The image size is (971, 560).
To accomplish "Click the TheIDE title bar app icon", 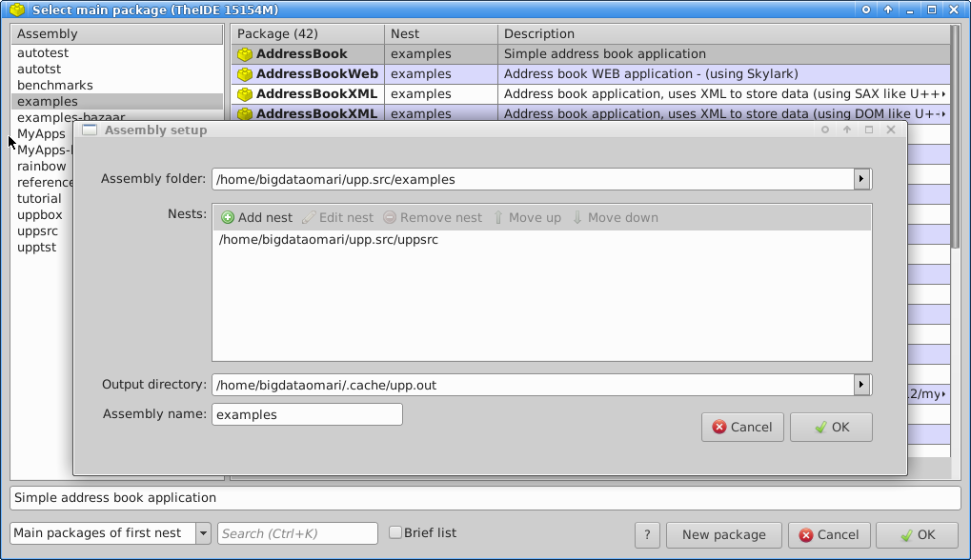I will [16, 10].
